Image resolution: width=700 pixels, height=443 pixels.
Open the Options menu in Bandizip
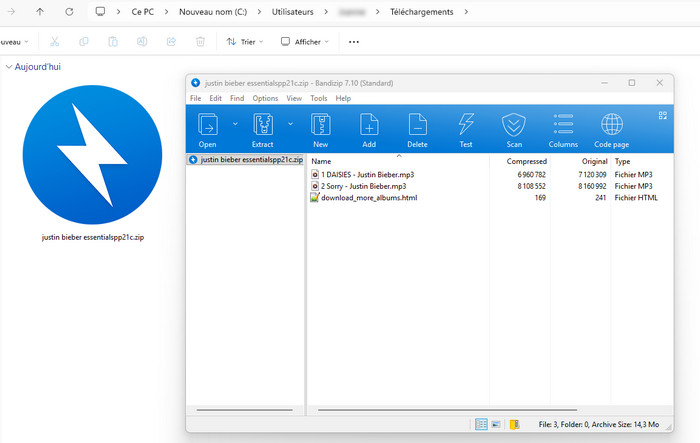265,98
